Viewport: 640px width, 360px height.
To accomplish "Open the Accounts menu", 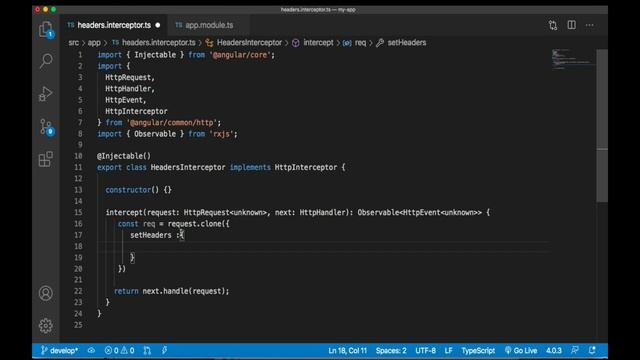I will click(x=46, y=293).
